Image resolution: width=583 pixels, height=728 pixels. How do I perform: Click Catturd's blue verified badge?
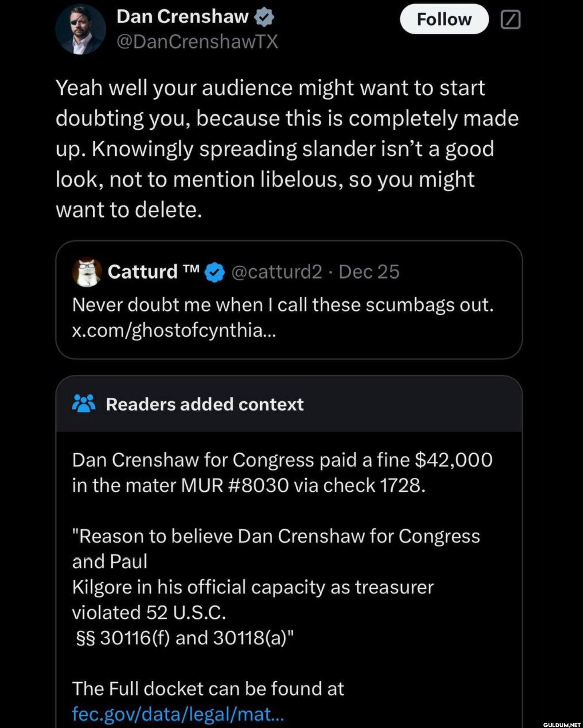pos(215,272)
